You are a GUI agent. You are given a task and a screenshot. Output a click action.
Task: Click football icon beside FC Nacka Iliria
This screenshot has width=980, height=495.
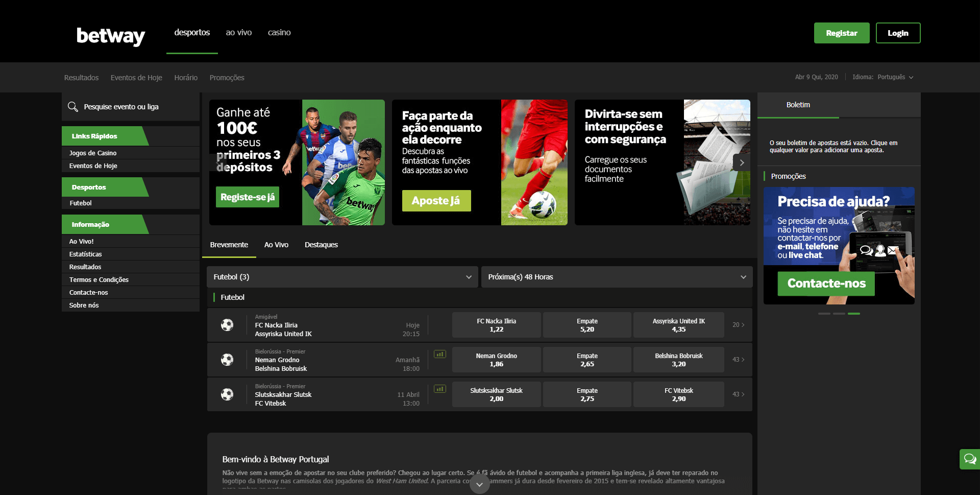coord(227,325)
